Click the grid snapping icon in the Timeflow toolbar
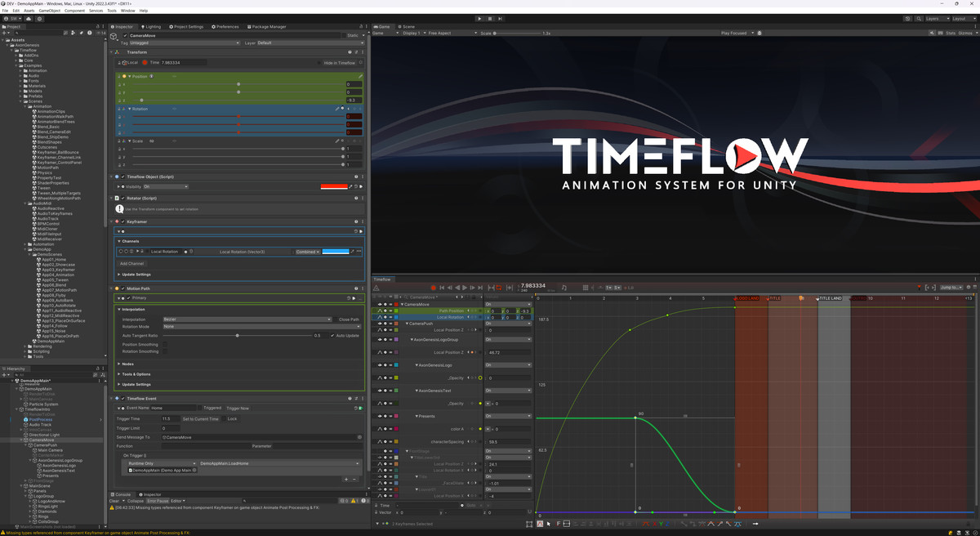The image size is (980, 536). tap(586, 287)
